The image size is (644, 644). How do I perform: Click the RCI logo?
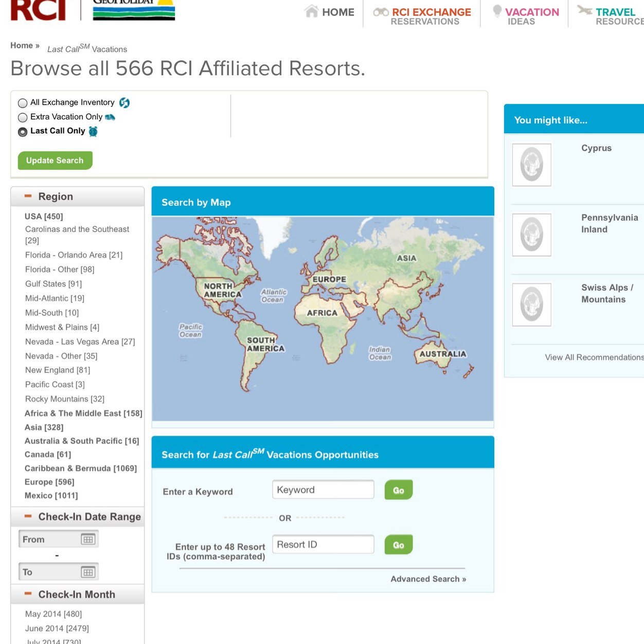(x=38, y=10)
